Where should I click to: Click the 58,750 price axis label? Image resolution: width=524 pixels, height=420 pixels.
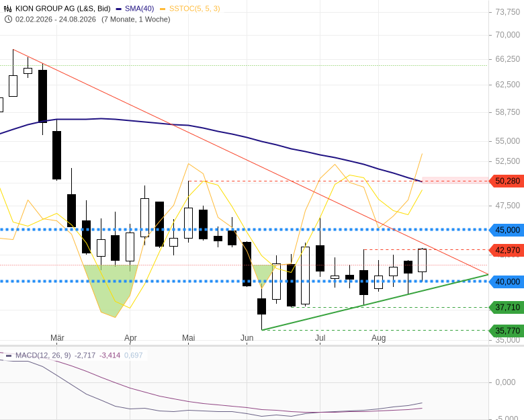[508, 112]
